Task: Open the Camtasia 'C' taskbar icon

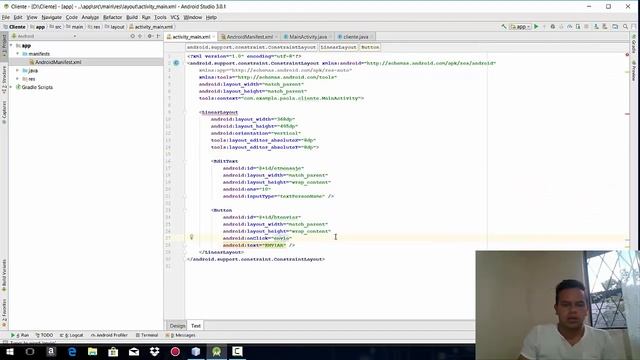Action: (237, 351)
